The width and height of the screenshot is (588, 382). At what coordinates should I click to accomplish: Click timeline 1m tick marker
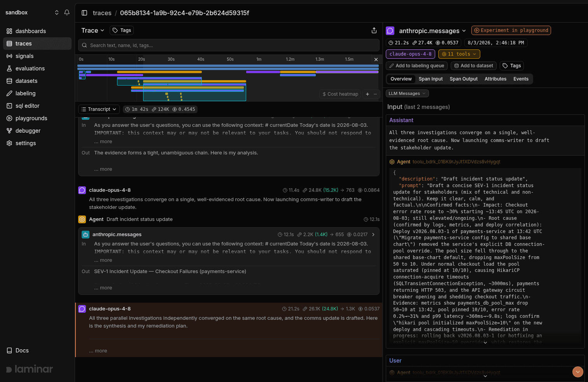click(x=259, y=60)
